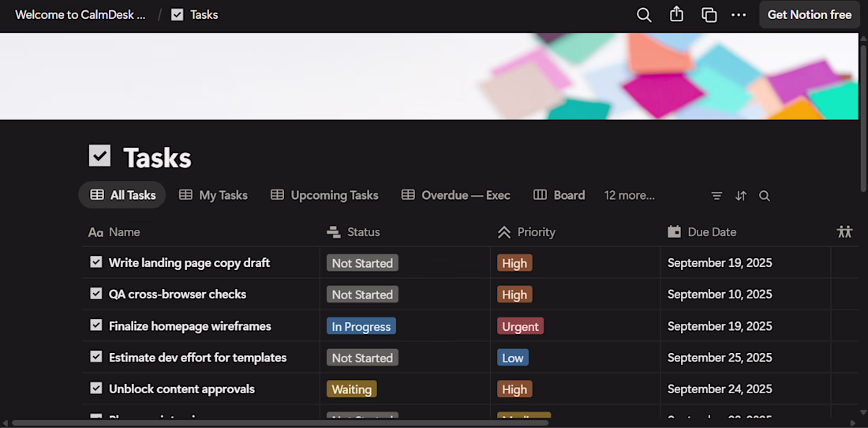The width and height of the screenshot is (868, 428).
Task: Open In Progress status dropdown
Action: pos(361,326)
